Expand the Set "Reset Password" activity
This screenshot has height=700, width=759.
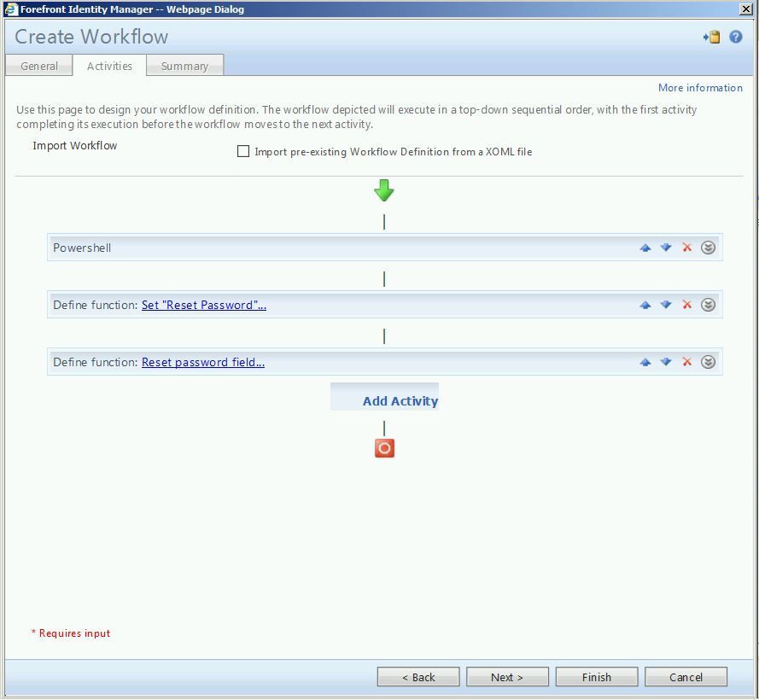point(708,305)
